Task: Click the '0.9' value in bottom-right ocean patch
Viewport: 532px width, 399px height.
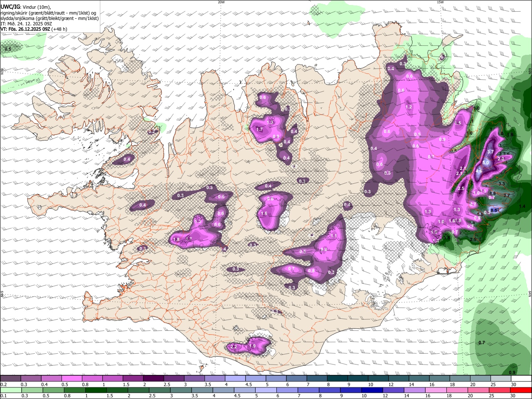Action: point(512,372)
